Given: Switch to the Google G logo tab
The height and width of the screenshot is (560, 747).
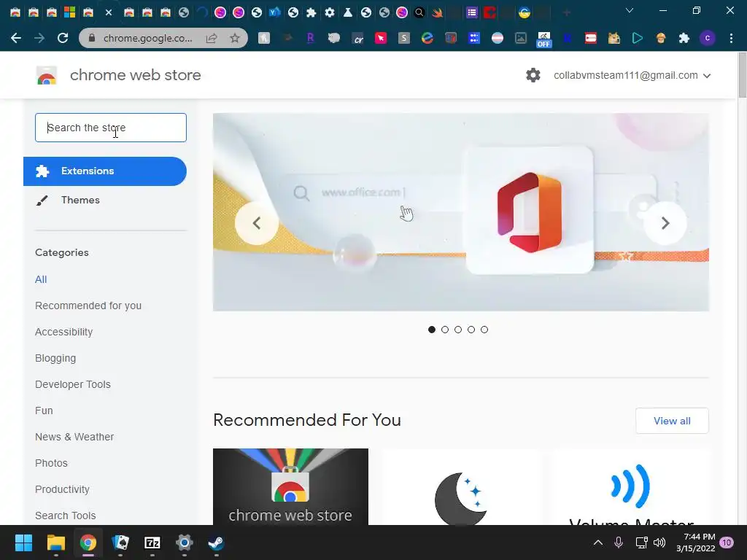Looking at the screenshot, I should click(x=525, y=12).
